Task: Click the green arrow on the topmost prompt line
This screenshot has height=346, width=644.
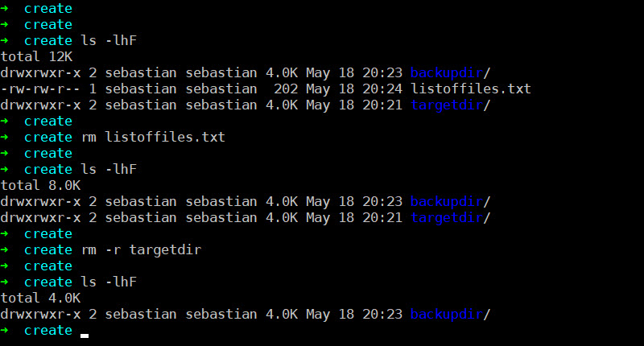Action: pos(6,8)
